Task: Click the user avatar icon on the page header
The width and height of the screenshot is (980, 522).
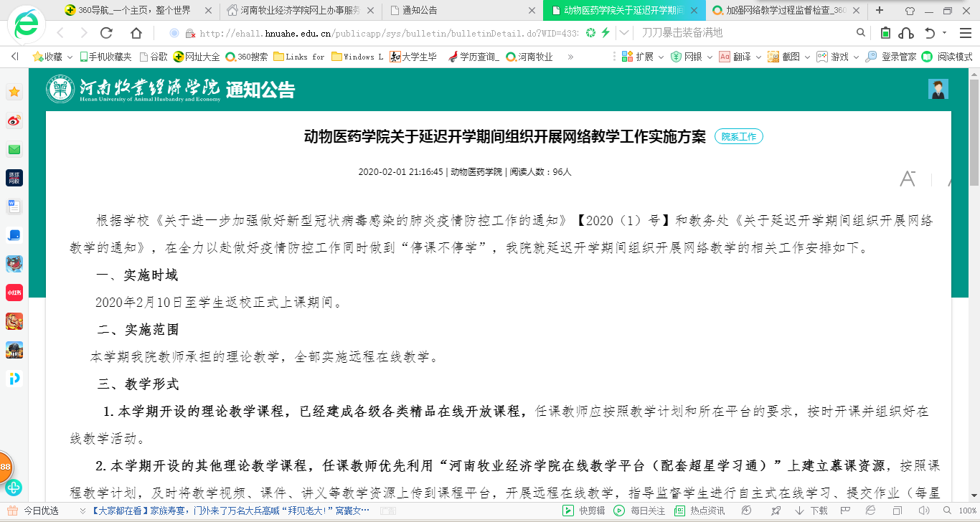Action: click(938, 89)
